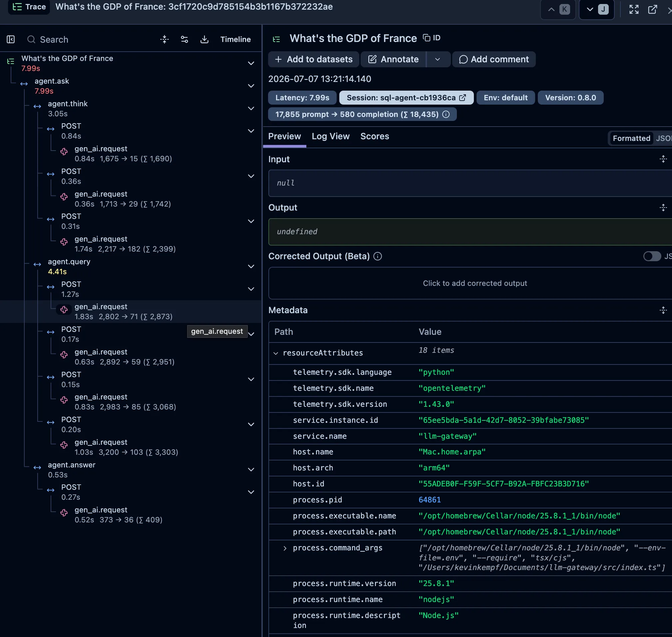Collapse the root trace row chevron
Viewport: 672px width, 637px height.
pyautogui.click(x=251, y=64)
